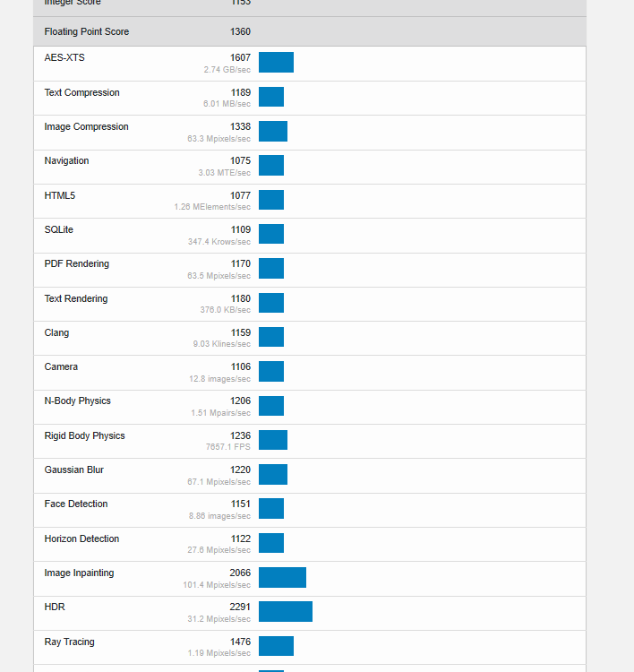Click the AES-XTS blue score bar
This screenshot has height=672, width=634.
pos(276,63)
